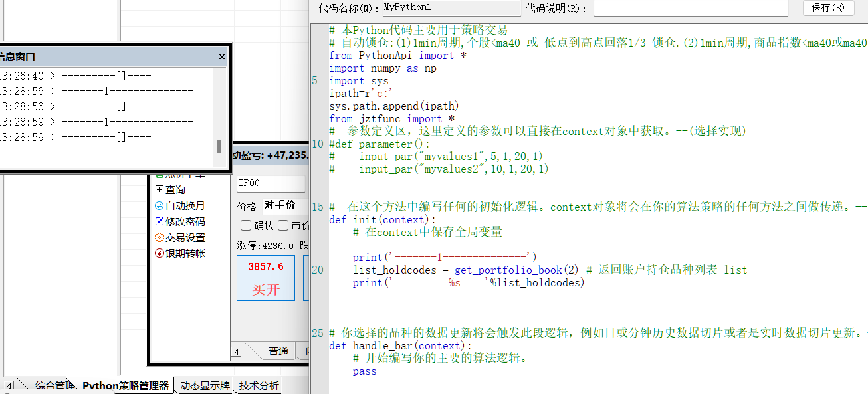This screenshot has width=868, height=394.
Task: Click the 代码名称 field containing MyPython1
Action: tap(451, 8)
